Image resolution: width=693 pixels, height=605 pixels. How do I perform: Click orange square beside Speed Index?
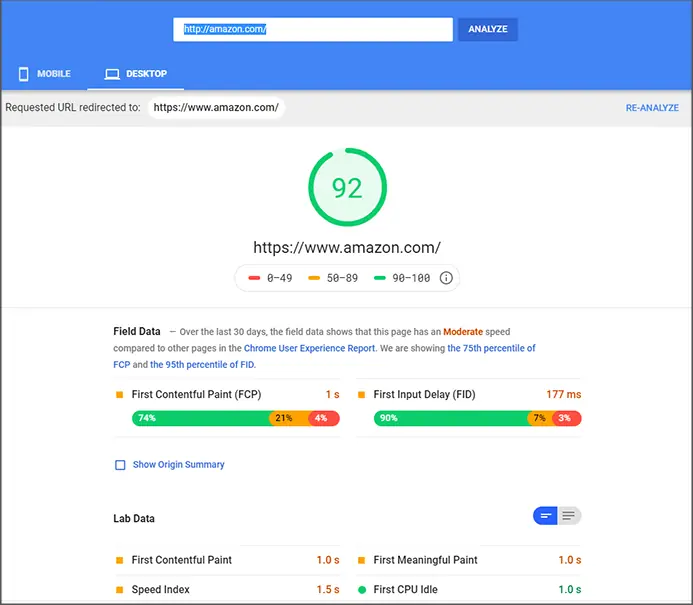click(x=119, y=590)
